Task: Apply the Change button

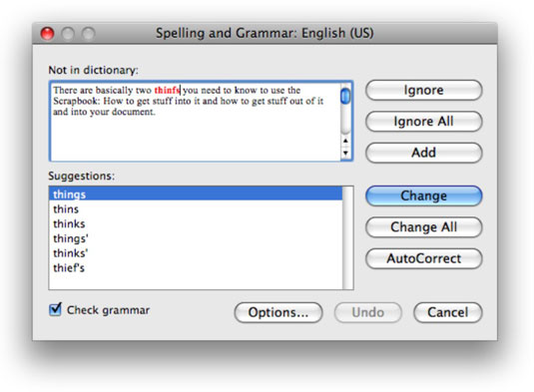Action: pyautogui.click(x=423, y=196)
